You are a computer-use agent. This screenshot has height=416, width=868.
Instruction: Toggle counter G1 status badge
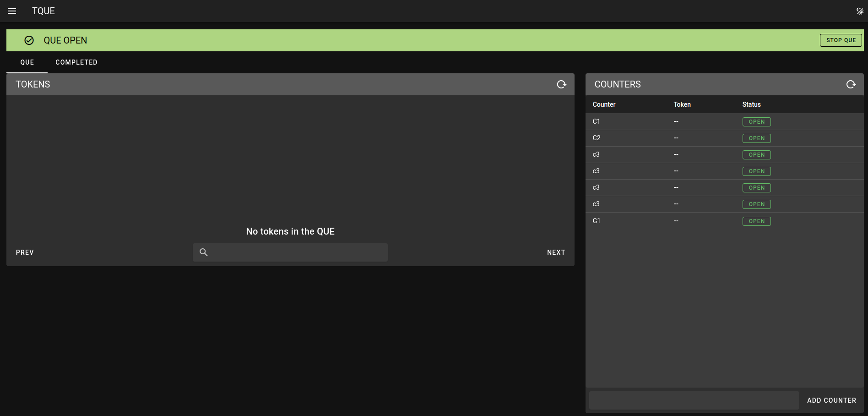756,221
